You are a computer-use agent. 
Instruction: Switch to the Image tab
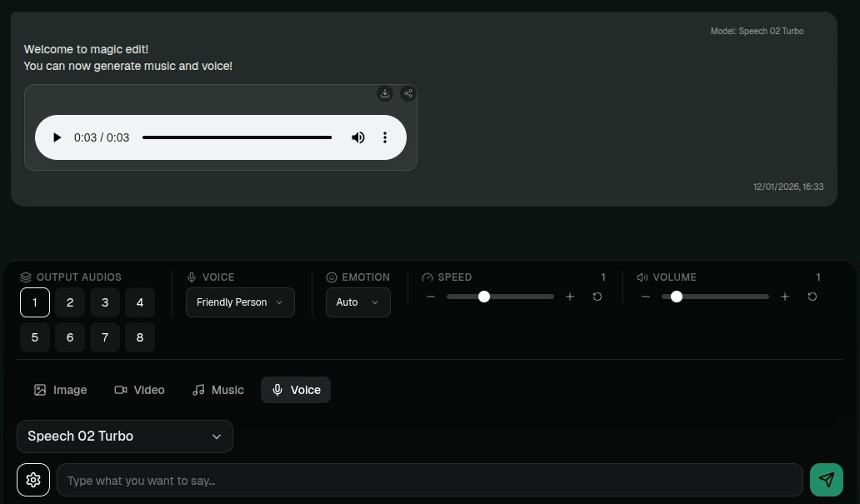(60, 390)
